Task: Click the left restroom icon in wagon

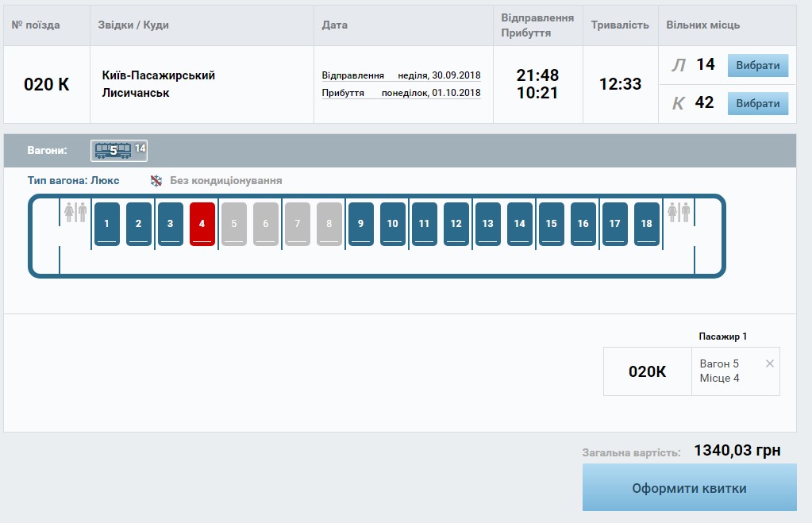Action: tap(75, 212)
